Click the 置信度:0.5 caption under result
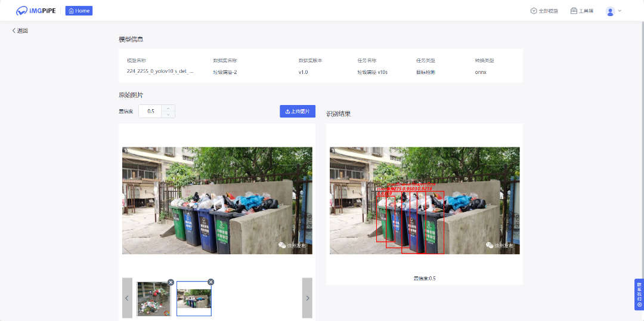The width and height of the screenshot is (644, 321). (425, 278)
